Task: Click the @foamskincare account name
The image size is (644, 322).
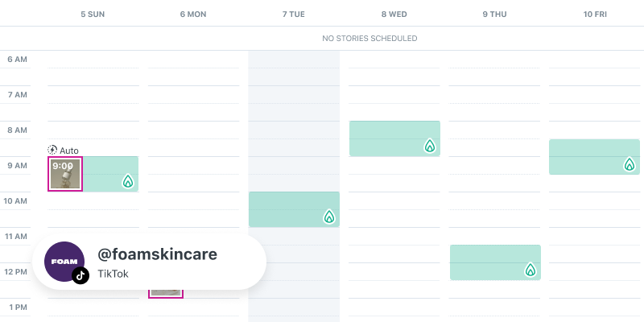Action: point(157,254)
